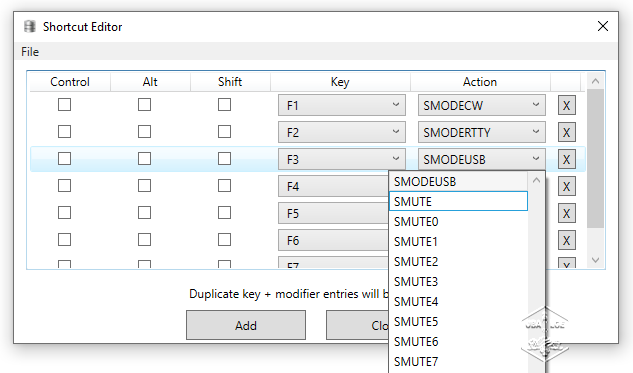Click the Key column header
633x373 pixels.
(340, 82)
